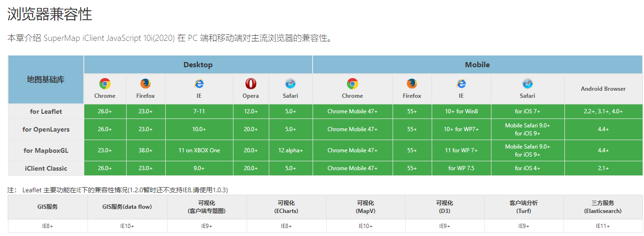Click the 38.0+ Firefox cell
The width and height of the screenshot is (644, 236).
coord(145,150)
